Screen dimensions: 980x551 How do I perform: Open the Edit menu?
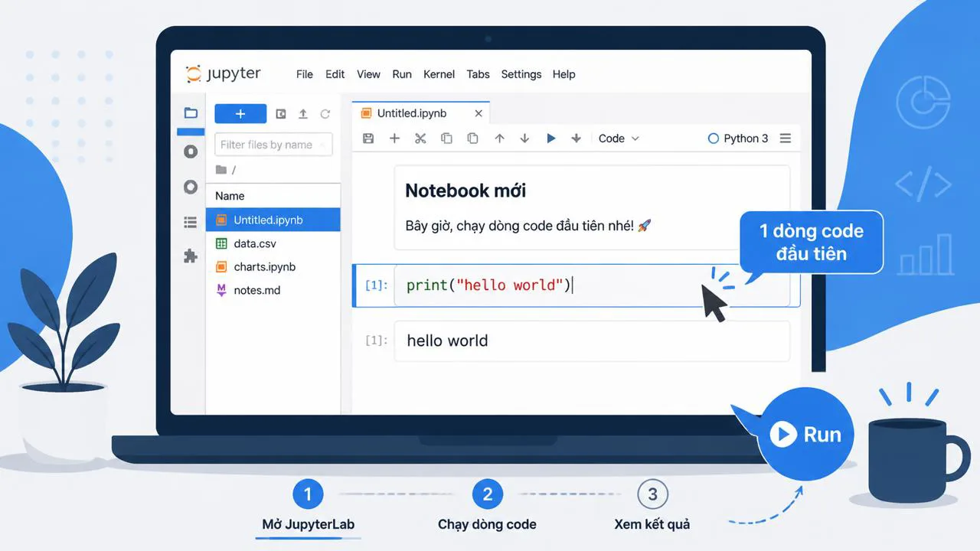(x=335, y=74)
